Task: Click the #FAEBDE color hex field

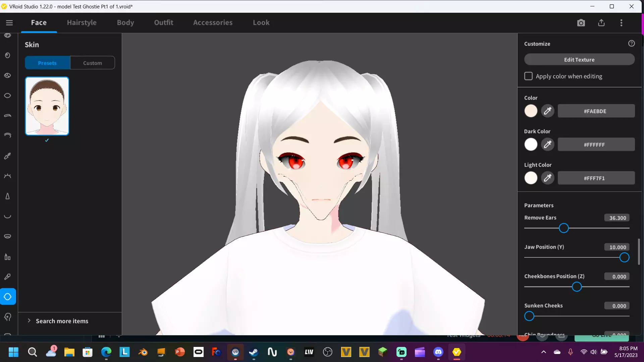Action: [596, 111]
